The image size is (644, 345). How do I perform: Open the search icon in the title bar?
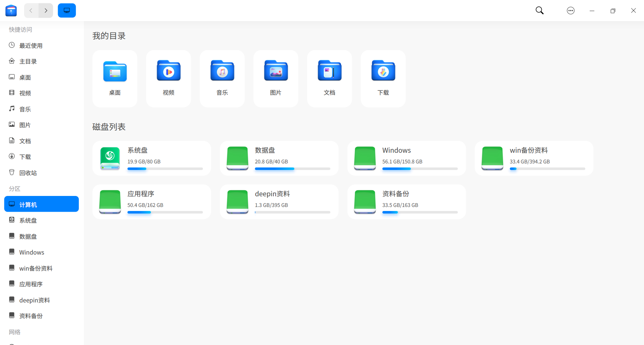[x=539, y=10]
